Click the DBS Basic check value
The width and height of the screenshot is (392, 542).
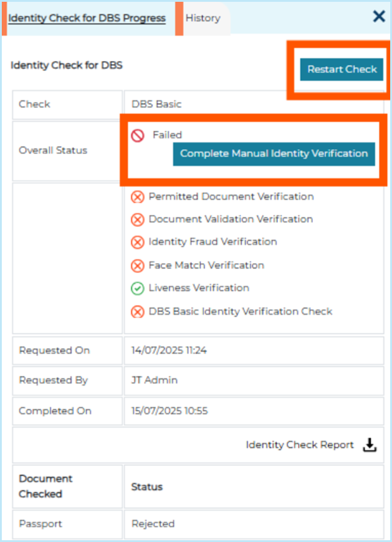pyautogui.click(x=156, y=104)
